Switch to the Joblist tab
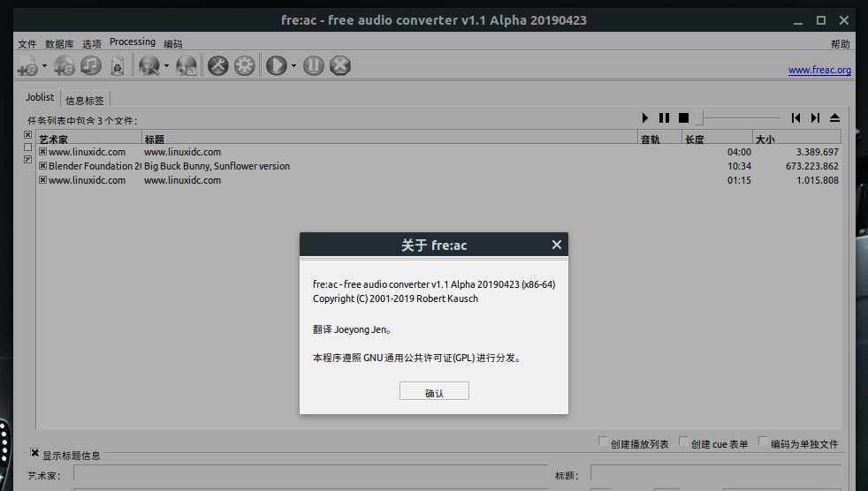 [40, 97]
